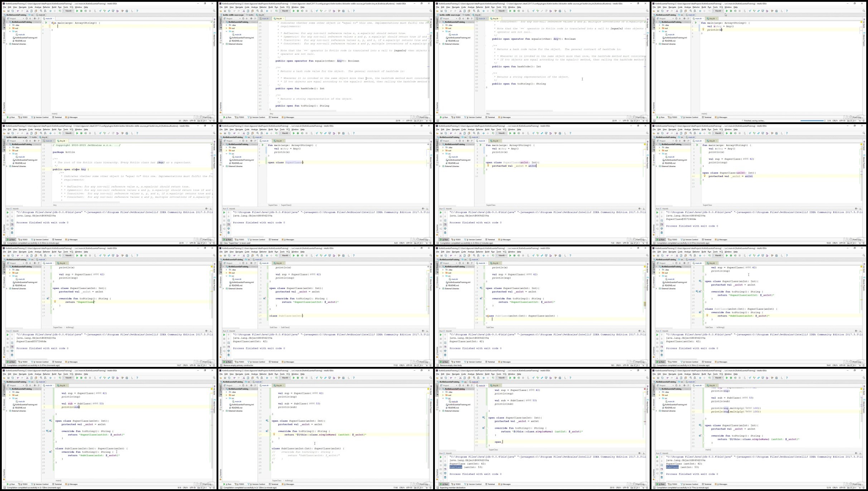The height and width of the screenshot is (491, 868).
Task: Click README.md file in the empty-main window's project tree
Action: pyautogui.click(x=20, y=41)
